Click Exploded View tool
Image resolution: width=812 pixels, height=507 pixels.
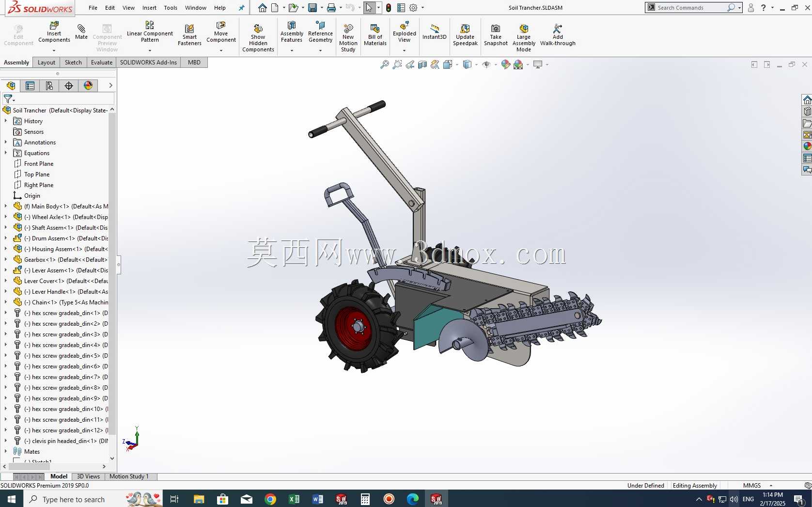point(405,32)
